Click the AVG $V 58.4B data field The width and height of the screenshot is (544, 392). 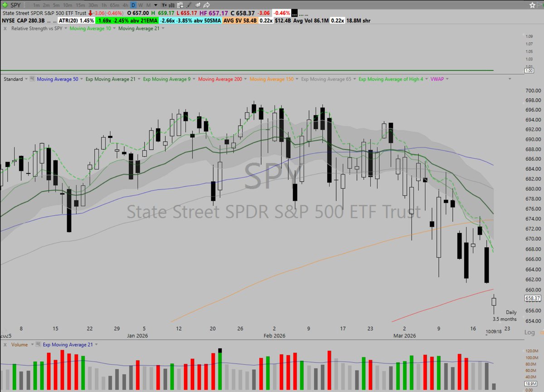239,21
